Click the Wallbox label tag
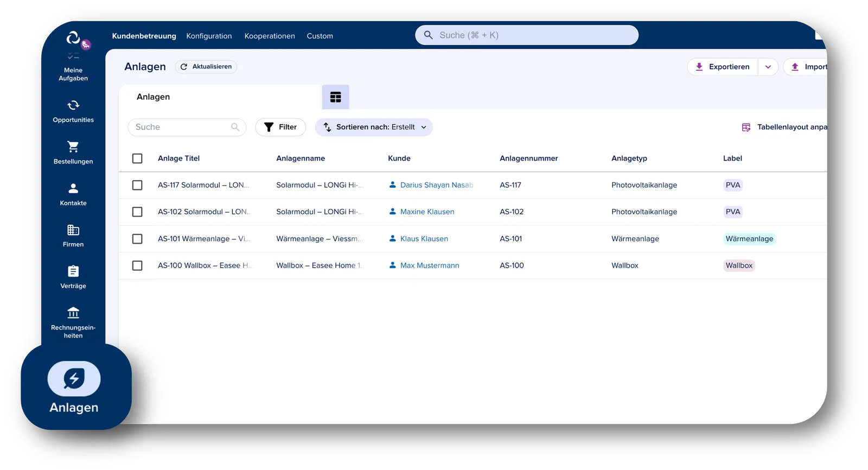Image resolution: width=868 pixels, height=470 pixels. click(x=739, y=265)
